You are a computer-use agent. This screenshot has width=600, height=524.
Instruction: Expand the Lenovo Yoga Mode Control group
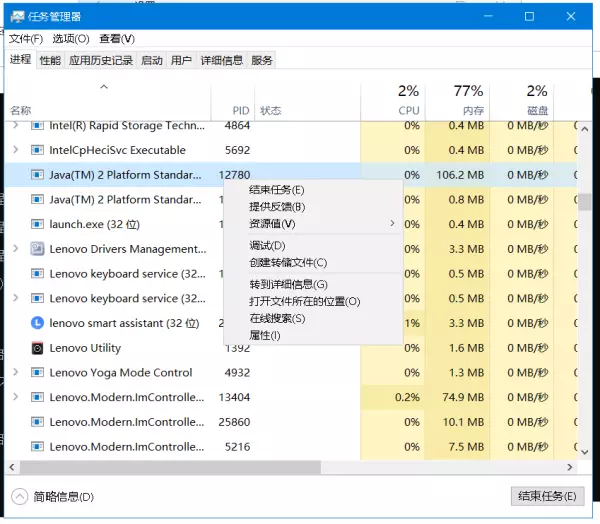(x=15, y=372)
